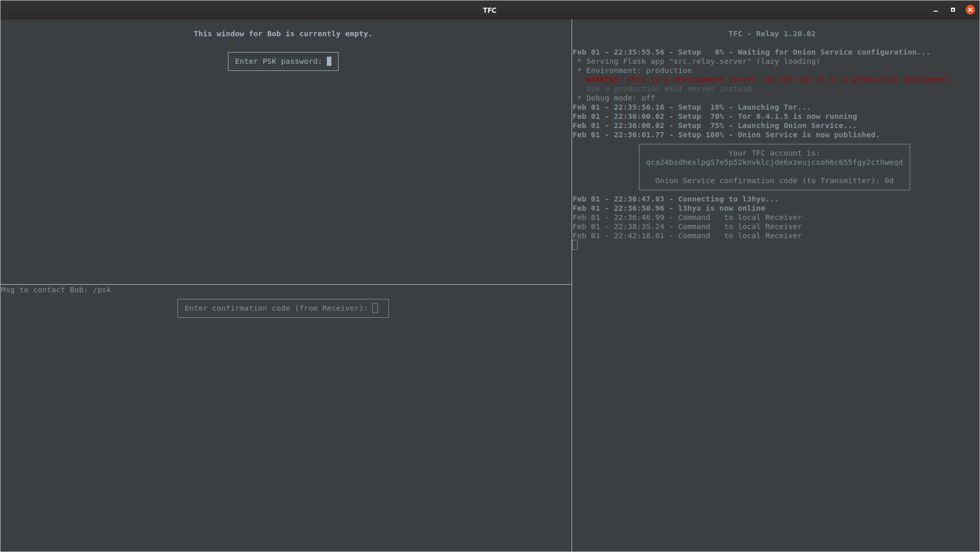Click the TFC window title bar text
980x552 pixels.
pyautogui.click(x=489, y=10)
